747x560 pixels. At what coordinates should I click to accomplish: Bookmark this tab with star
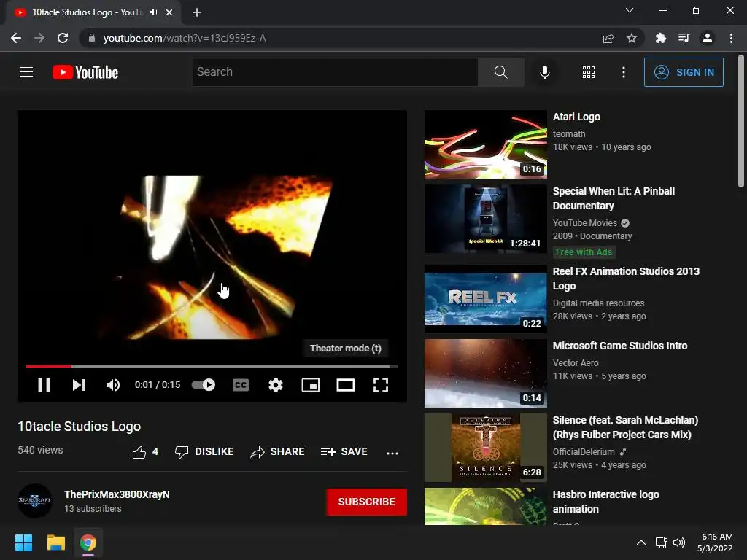pyautogui.click(x=631, y=38)
